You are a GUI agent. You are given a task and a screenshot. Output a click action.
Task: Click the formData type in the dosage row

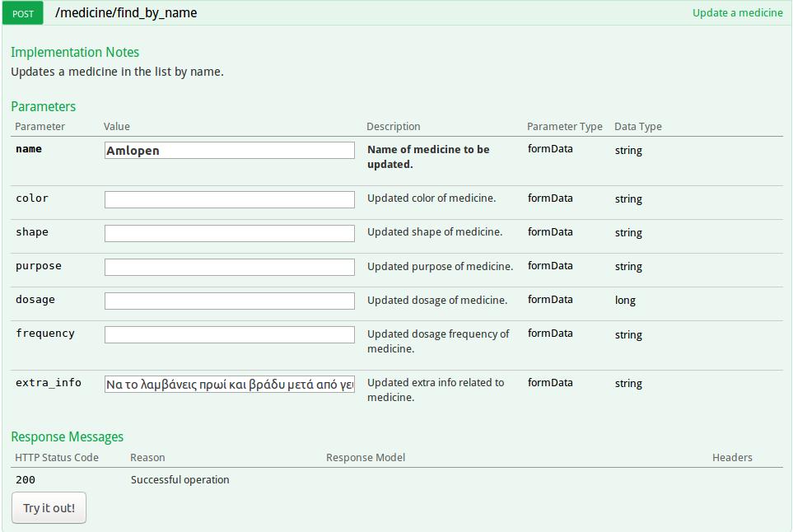[550, 300]
